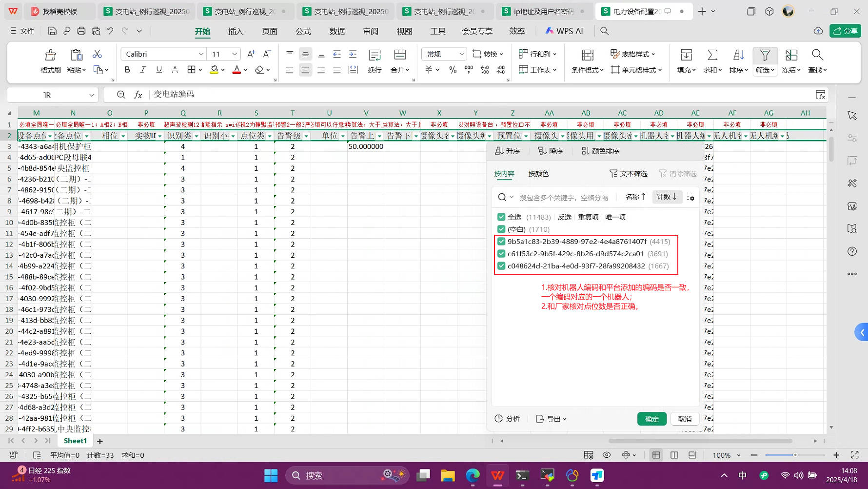
Task: Click the Merge cells (合并) icon
Action: pyautogui.click(x=400, y=55)
